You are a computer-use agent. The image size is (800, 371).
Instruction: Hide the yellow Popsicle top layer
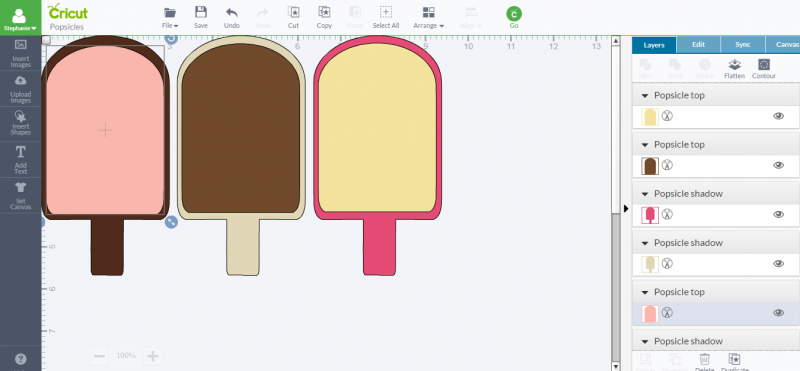[x=778, y=116]
